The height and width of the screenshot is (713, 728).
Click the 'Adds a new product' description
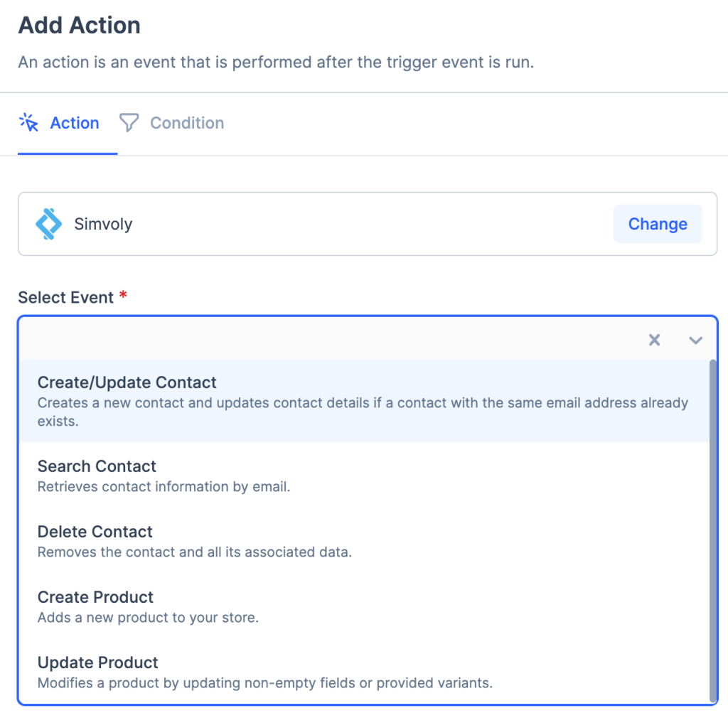tap(148, 618)
